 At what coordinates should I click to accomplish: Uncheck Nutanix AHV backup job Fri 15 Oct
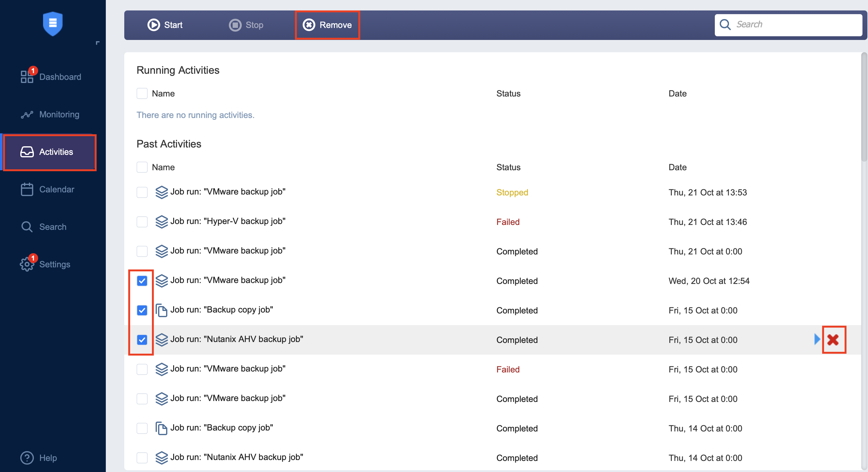click(x=142, y=340)
